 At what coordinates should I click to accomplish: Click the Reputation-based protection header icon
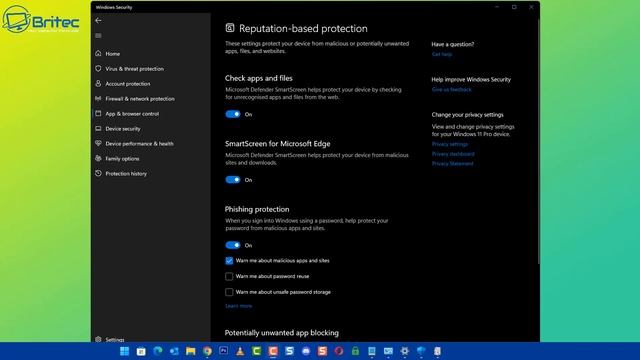pyautogui.click(x=230, y=28)
